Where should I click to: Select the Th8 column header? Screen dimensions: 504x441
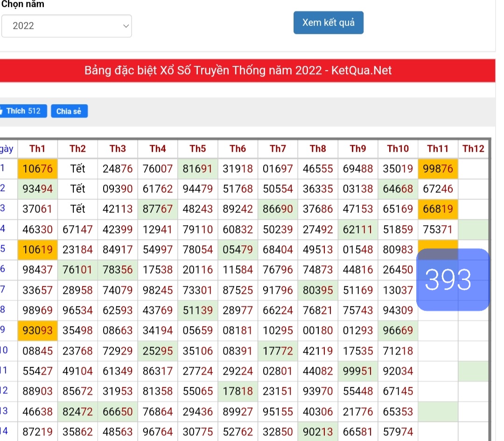point(318,149)
